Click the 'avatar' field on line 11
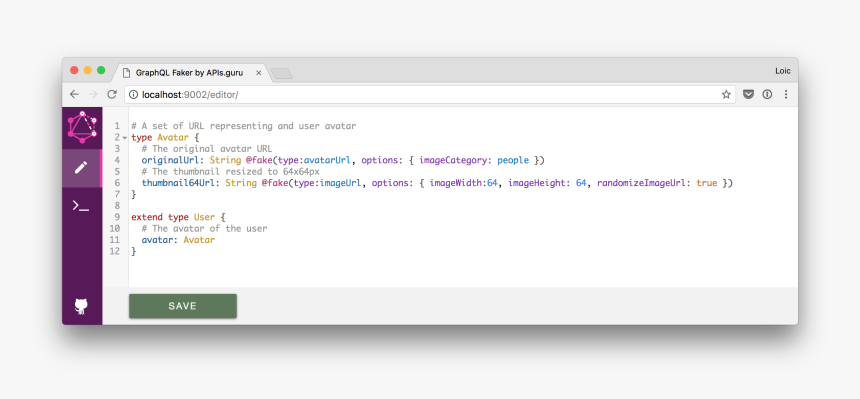 [x=157, y=240]
